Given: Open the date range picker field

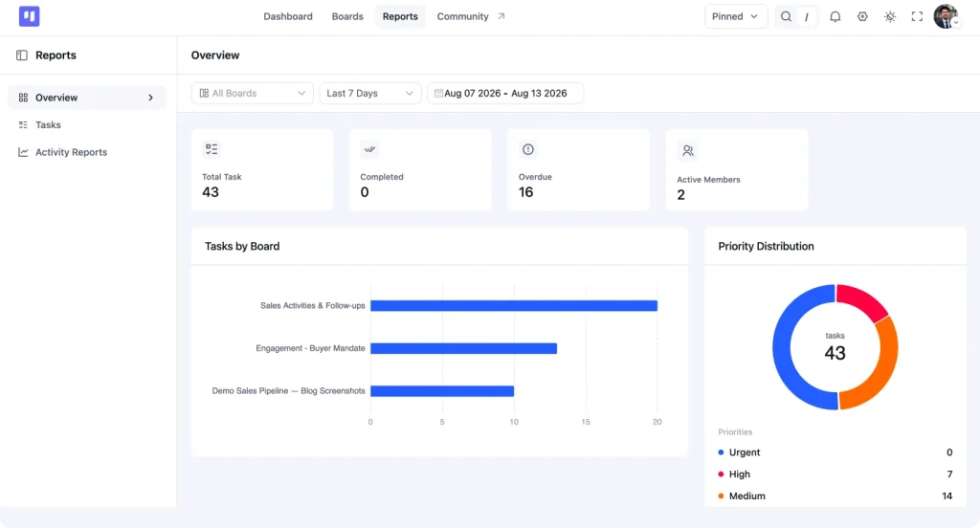Looking at the screenshot, I should pyautogui.click(x=505, y=93).
